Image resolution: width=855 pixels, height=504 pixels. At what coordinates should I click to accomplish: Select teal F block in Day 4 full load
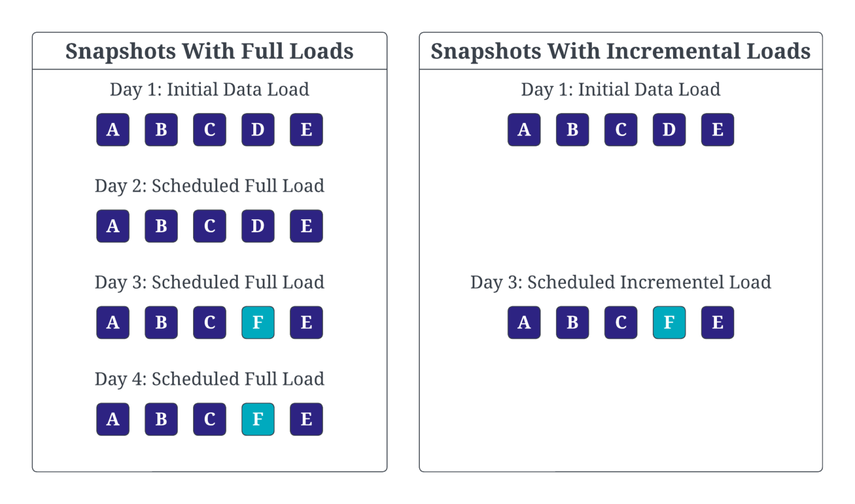click(x=258, y=419)
